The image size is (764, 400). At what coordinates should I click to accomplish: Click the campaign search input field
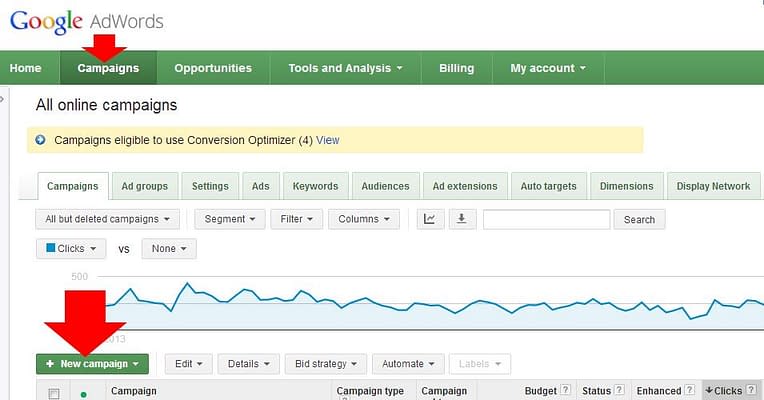(546, 219)
